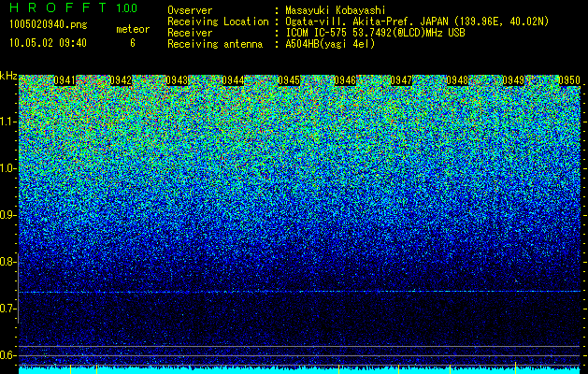The image size is (588, 374).
Task: Click the HROFFT title text
Action: tap(59, 7)
